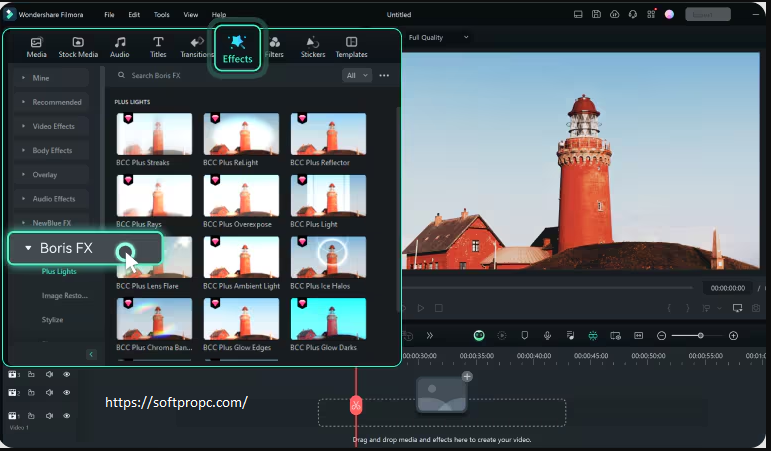Toggle the green auto-ripple snapping icon

[593, 335]
